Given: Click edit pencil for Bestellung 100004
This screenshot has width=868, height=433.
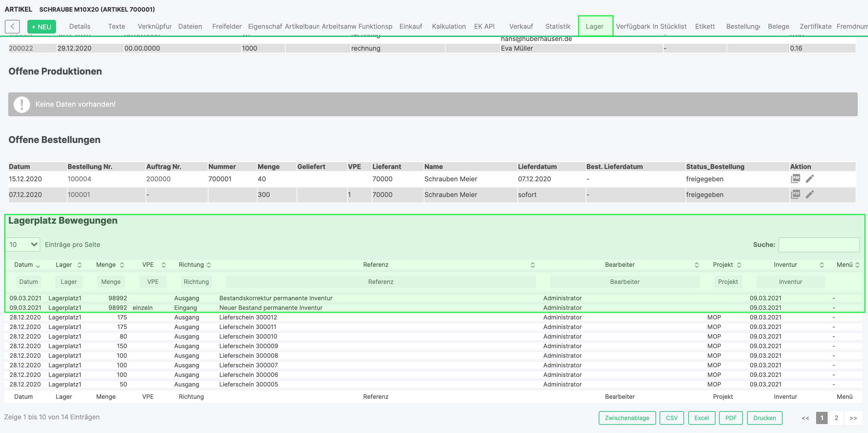Looking at the screenshot, I should [x=810, y=179].
